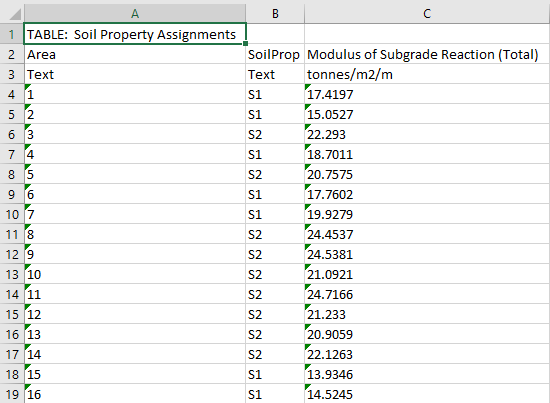This screenshot has width=550, height=403.
Task: Select cell with value 13.9346
Action: 427,374
